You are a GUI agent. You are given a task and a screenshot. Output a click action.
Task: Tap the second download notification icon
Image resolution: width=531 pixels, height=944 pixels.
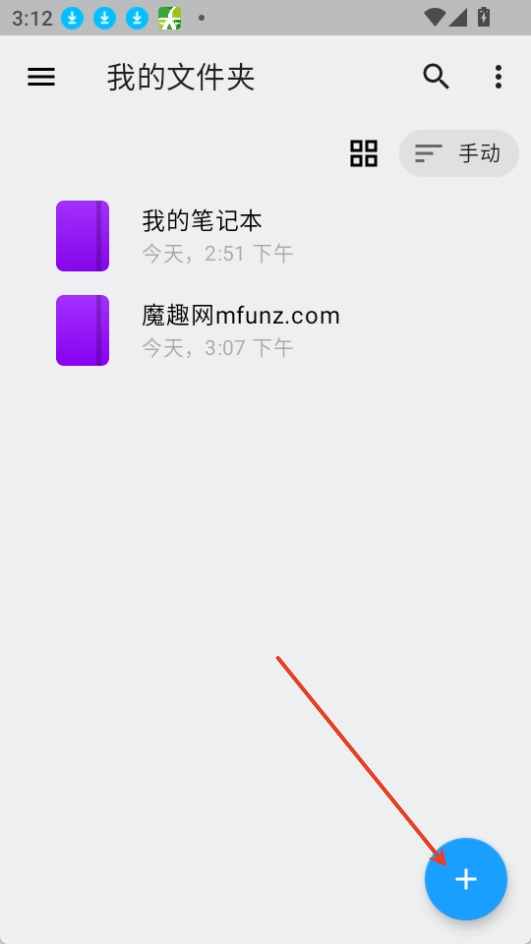[x=105, y=18]
